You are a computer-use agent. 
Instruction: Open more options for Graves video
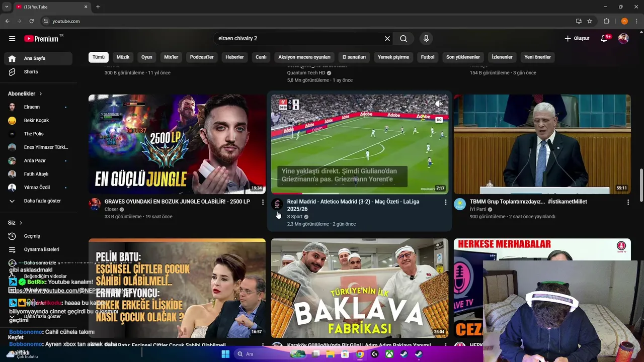[x=263, y=202]
